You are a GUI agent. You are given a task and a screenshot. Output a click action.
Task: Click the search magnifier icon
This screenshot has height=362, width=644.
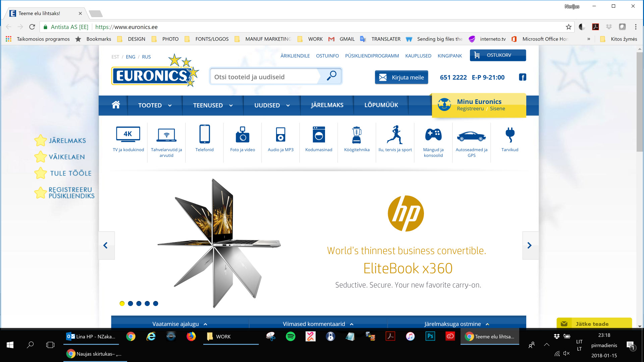tap(331, 76)
